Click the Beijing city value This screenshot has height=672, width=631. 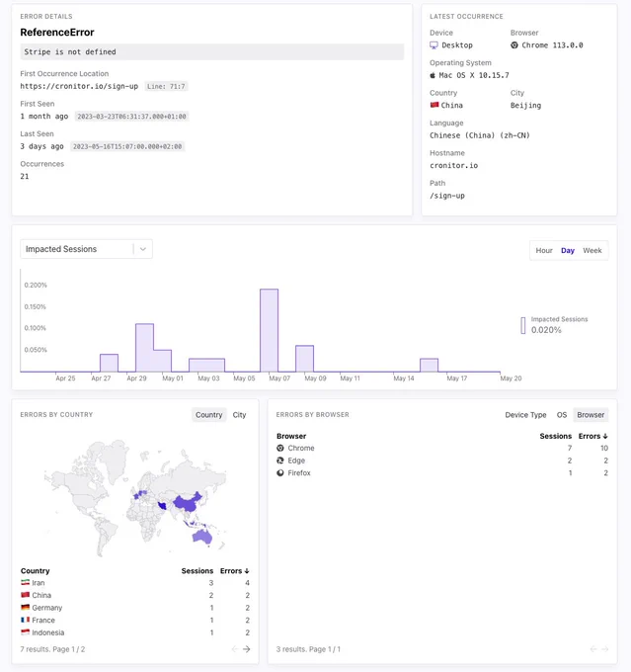(x=525, y=106)
